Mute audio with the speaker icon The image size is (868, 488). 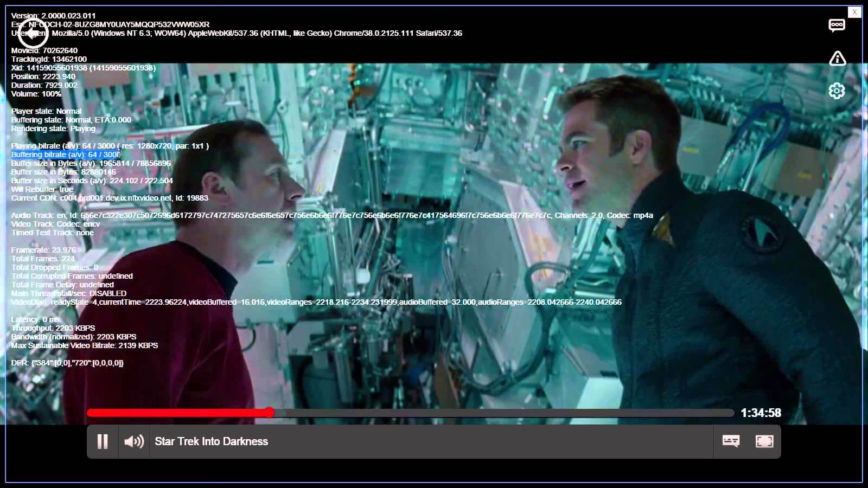pos(134,441)
